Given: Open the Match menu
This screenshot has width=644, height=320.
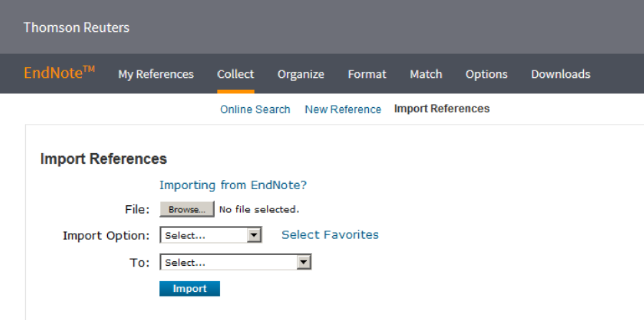Looking at the screenshot, I should pyautogui.click(x=426, y=74).
